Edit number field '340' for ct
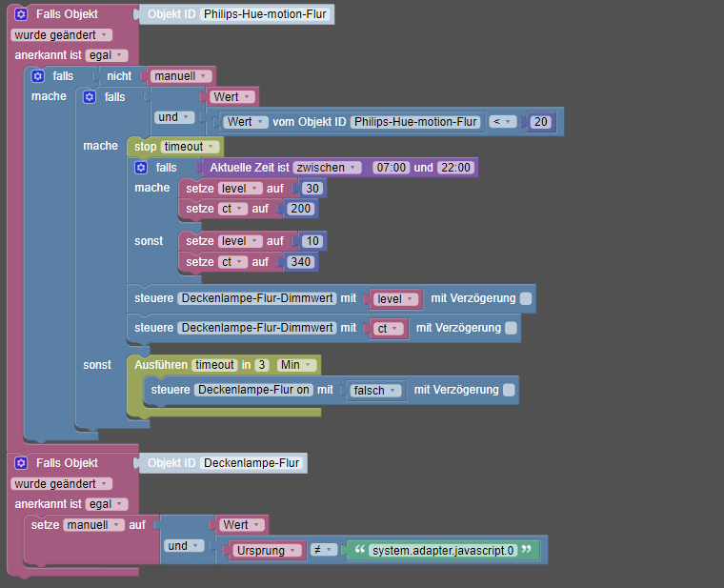Screen dimensions: 724x588 coord(301,262)
